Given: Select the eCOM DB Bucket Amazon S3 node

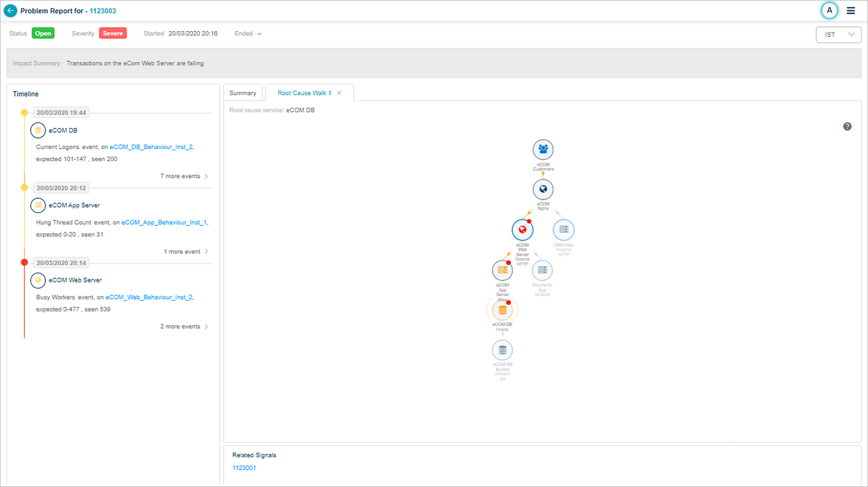Looking at the screenshot, I should [502, 351].
